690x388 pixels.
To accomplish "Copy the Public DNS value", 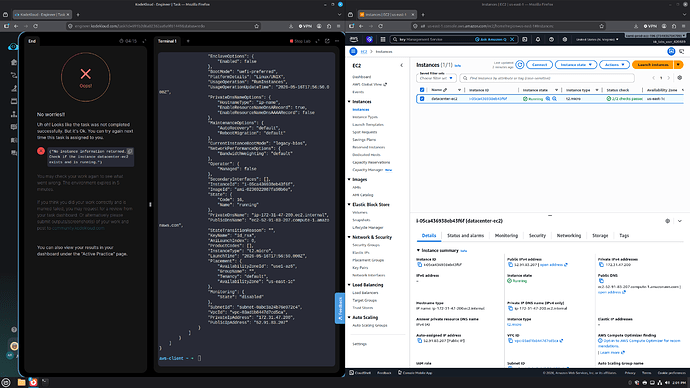I will pyautogui.click(x=601, y=281).
